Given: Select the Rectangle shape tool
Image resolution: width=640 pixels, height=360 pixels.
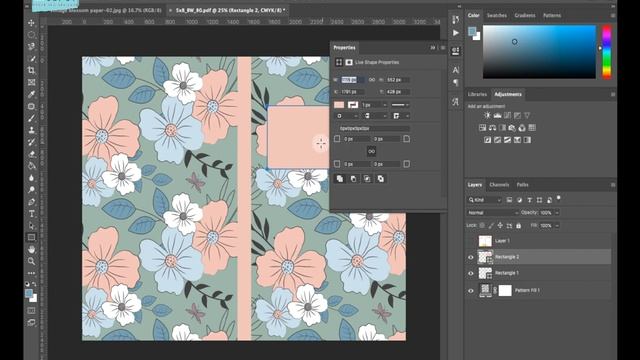Looking at the screenshot, I should click(31, 238).
